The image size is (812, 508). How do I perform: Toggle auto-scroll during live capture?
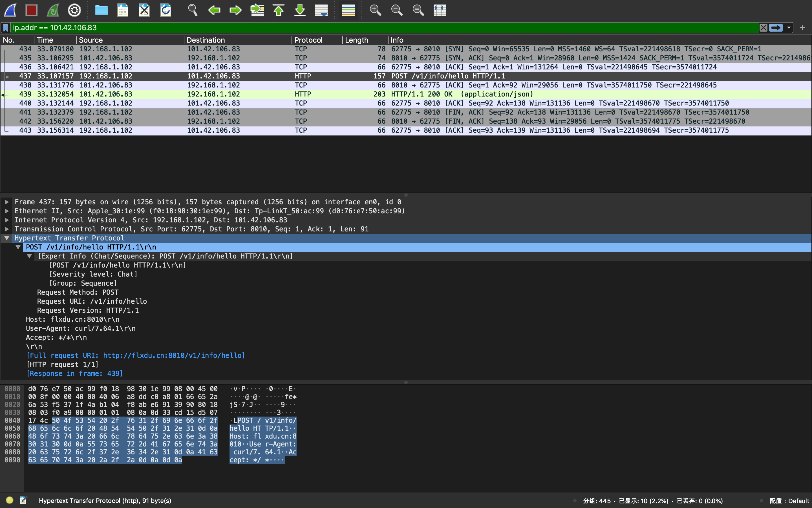tap(321, 10)
